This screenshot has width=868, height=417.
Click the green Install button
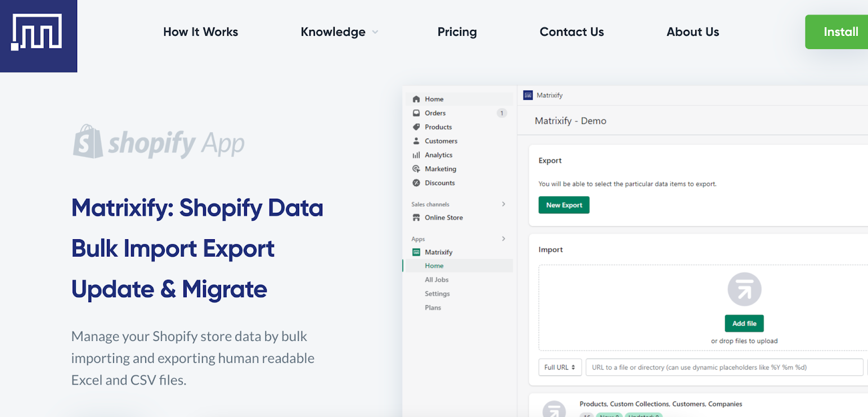(x=836, y=32)
